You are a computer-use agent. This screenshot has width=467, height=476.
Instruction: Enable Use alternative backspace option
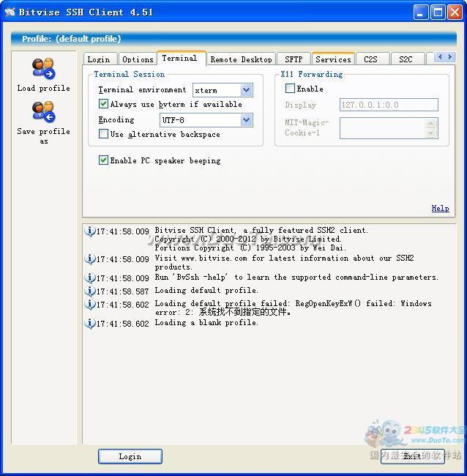pyautogui.click(x=103, y=134)
